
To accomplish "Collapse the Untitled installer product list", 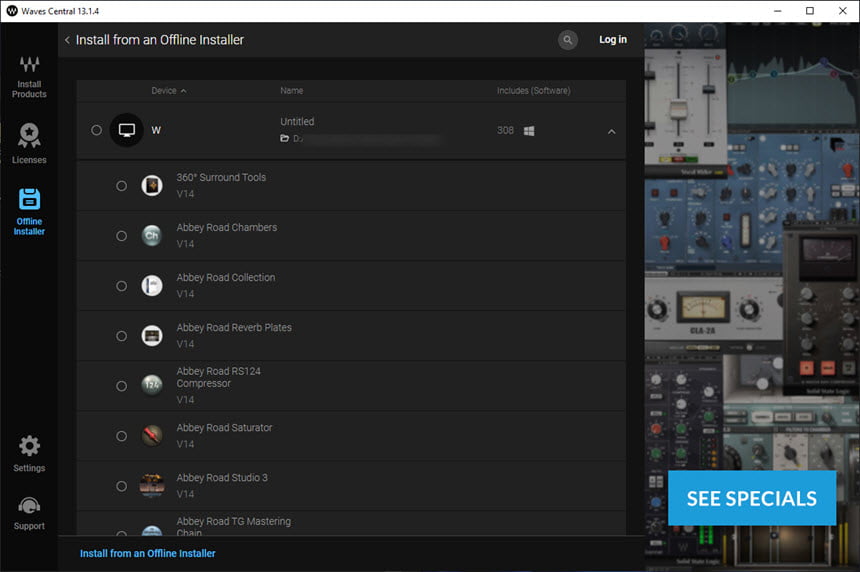I will click(x=612, y=132).
